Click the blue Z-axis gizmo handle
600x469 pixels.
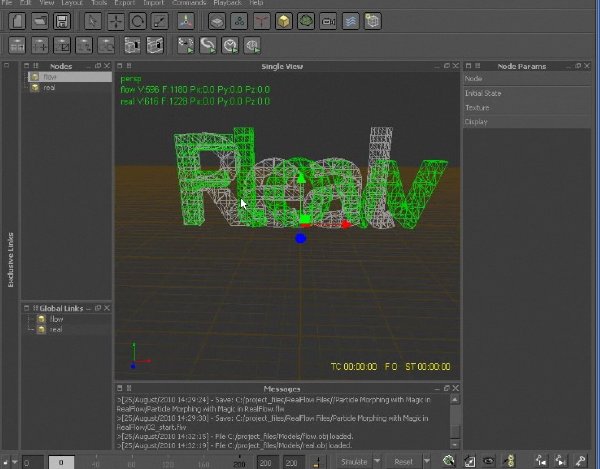(x=301, y=239)
